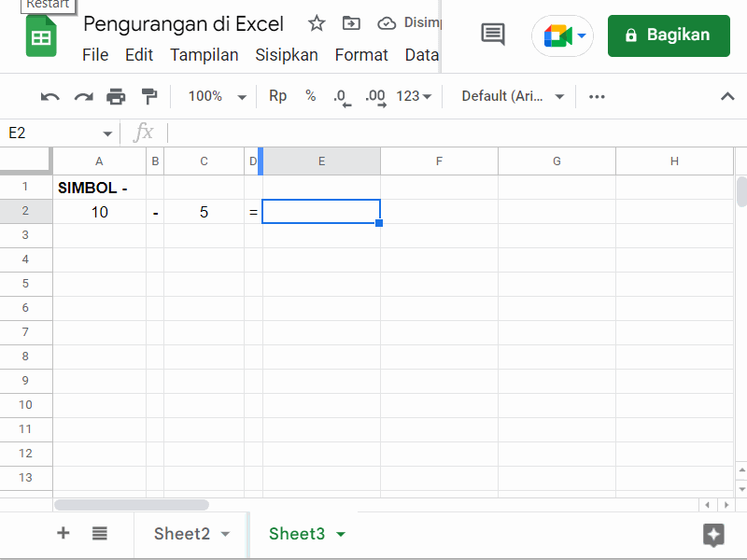
Task: Select row 7 header
Action: click(x=26, y=332)
